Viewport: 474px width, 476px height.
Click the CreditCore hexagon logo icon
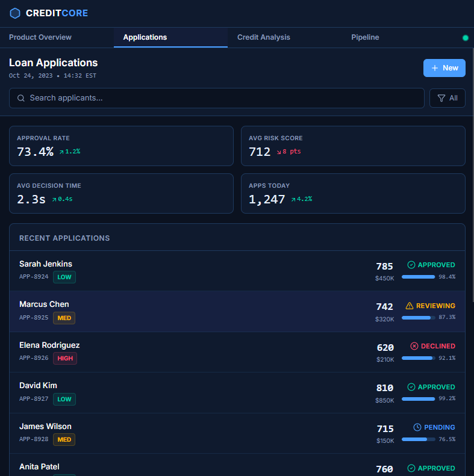pos(15,13)
